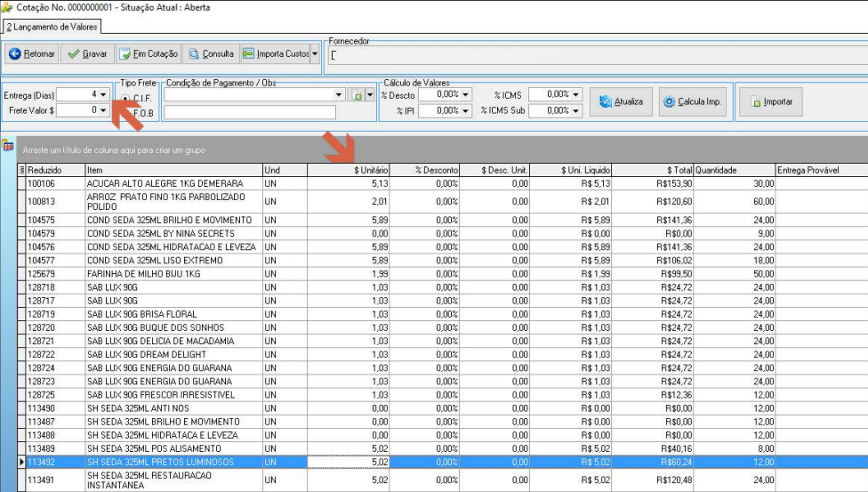Select SH SEDA 325ML RESTAURACAO INSTANTANEA row
This screenshot has height=492, width=868.
coord(442,480)
